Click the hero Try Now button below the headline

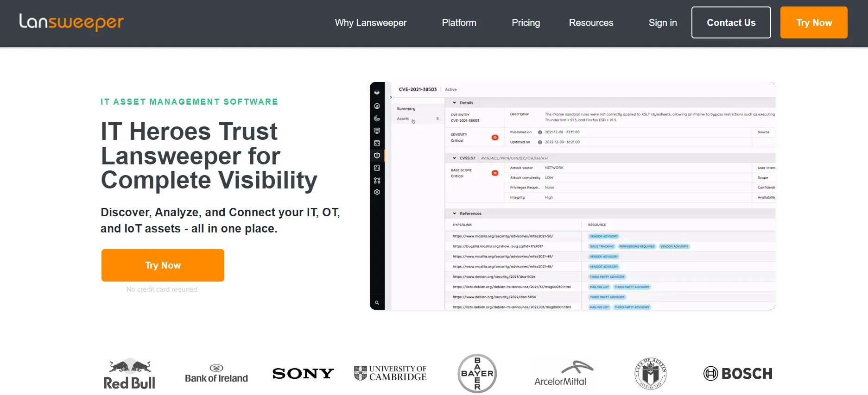(x=163, y=265)
